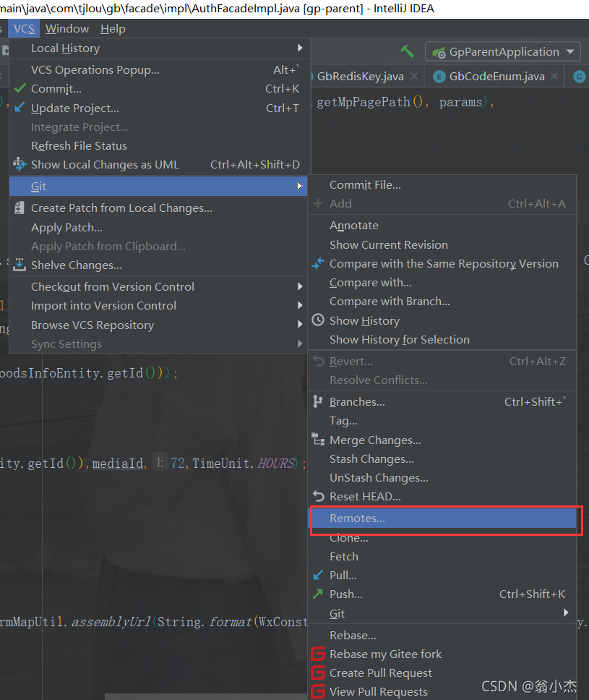Select Compare with... entry
589x700 pixels.
(x=442, y=283)
